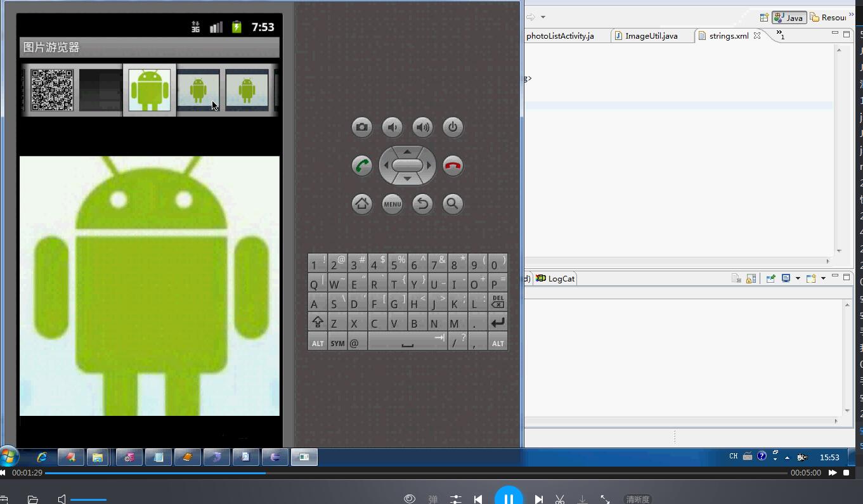Click the D-pad left arrow
Screen dimensions: 863x504
point(386,165)
